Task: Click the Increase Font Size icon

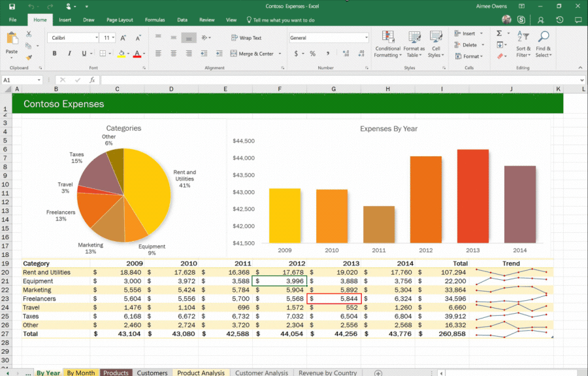Action: 123,38
